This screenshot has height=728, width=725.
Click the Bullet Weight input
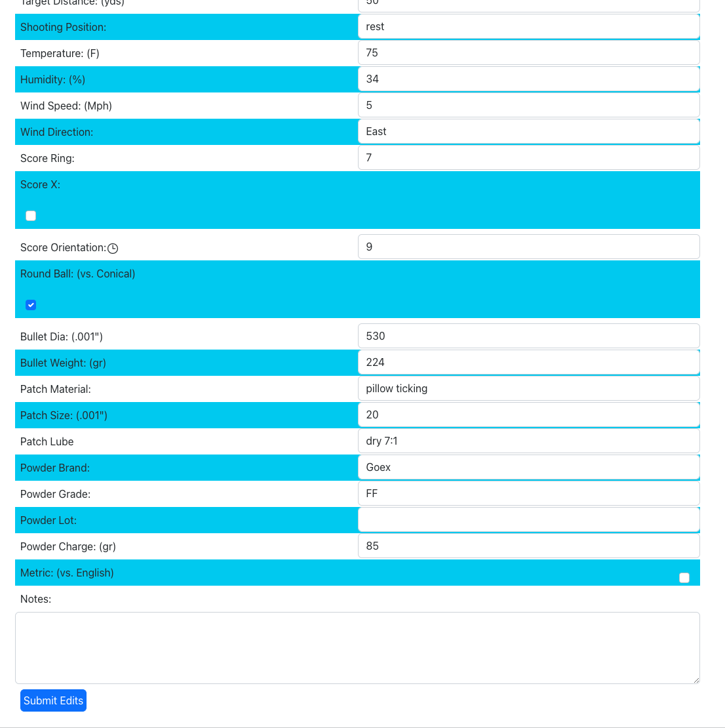point(528,363)
